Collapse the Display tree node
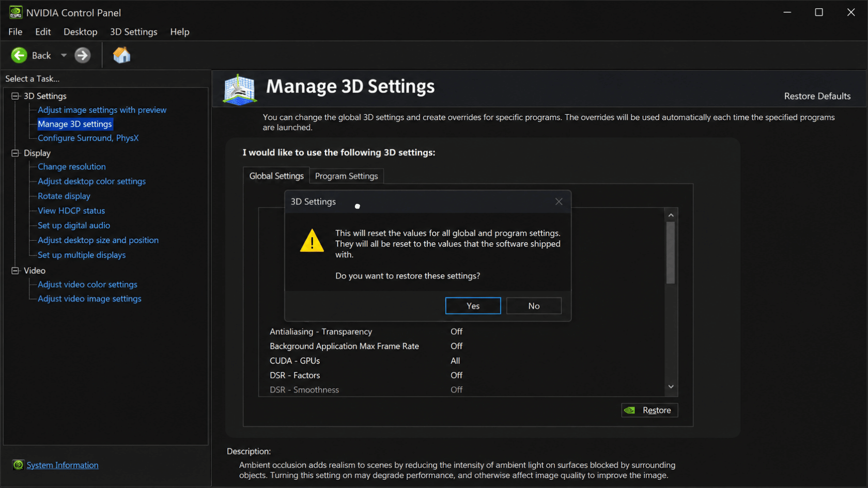 16,153
